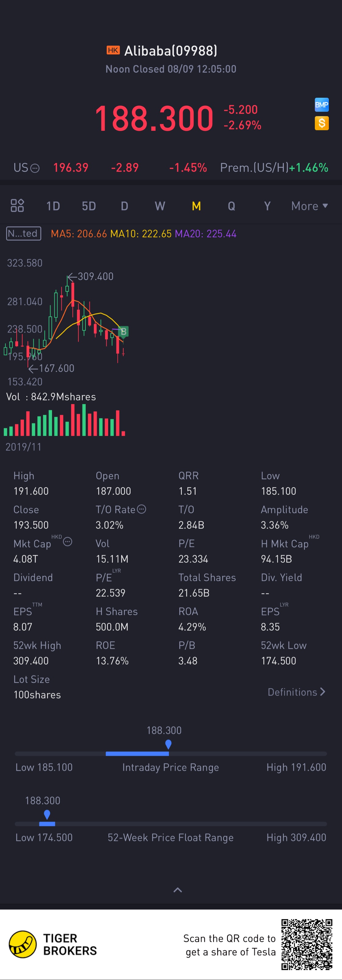Open the chart layout grid icon
Screen dimensions: 342x980
point(17,205)
